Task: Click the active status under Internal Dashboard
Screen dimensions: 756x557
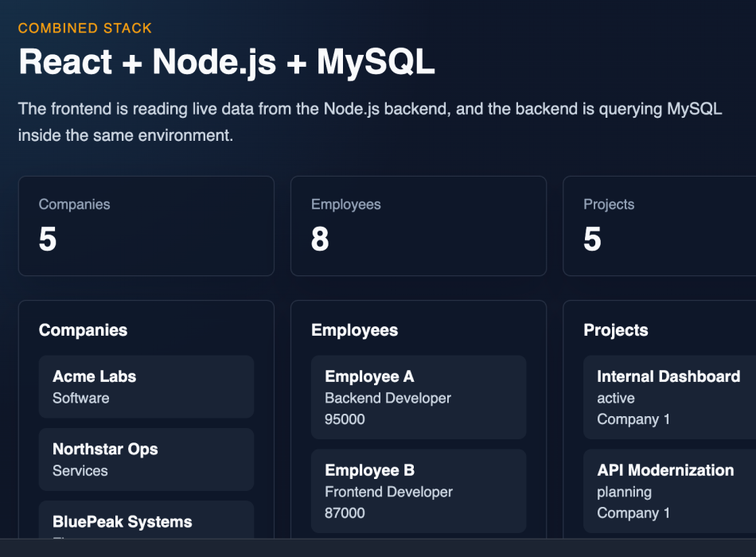Action: 616,398
